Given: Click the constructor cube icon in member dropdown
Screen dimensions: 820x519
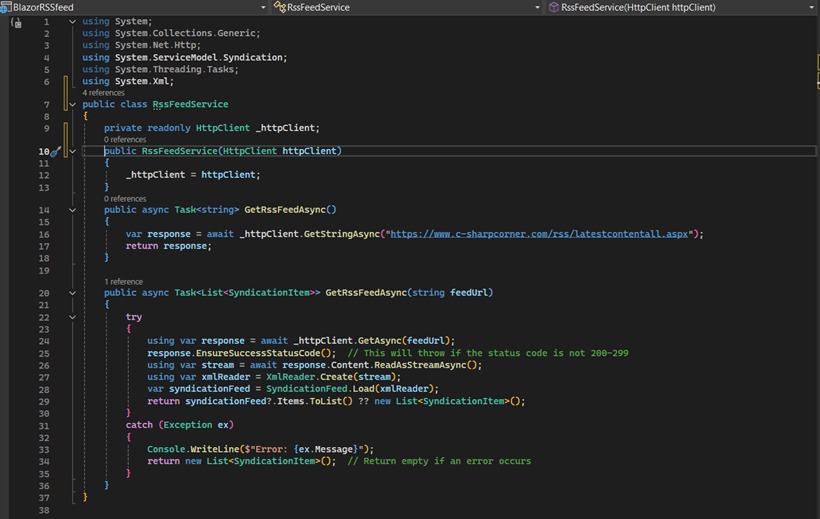Looking at the screenshot, I should pos(554,7).
